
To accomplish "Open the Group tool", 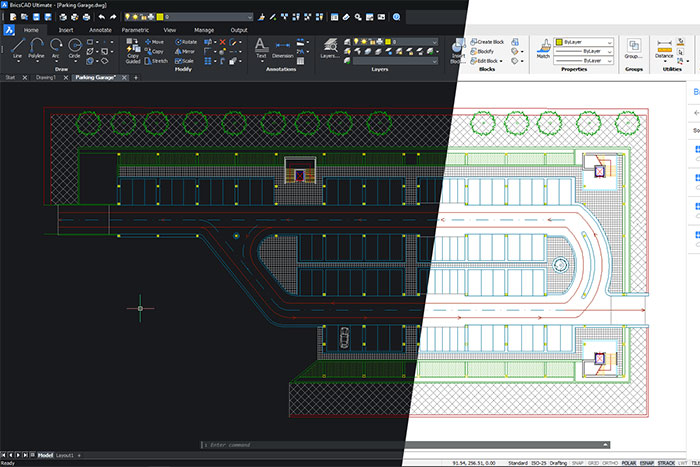I will [633, 49].
